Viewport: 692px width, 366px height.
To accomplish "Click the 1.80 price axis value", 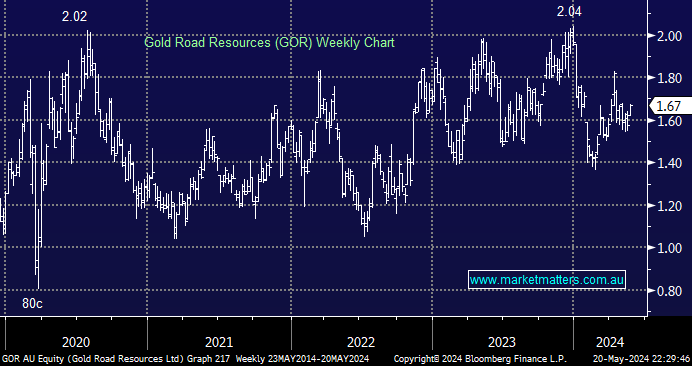I will click(x=669, y=79).
